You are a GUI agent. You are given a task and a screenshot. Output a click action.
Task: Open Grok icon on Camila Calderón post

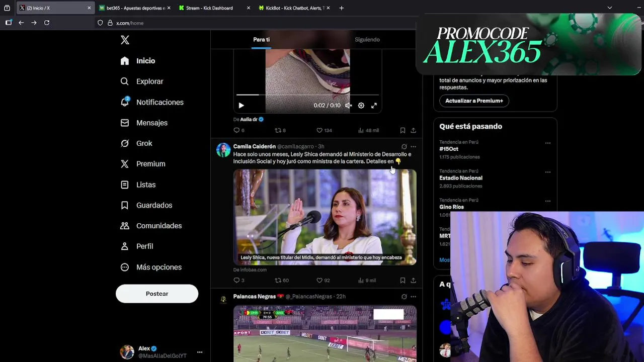404,146
